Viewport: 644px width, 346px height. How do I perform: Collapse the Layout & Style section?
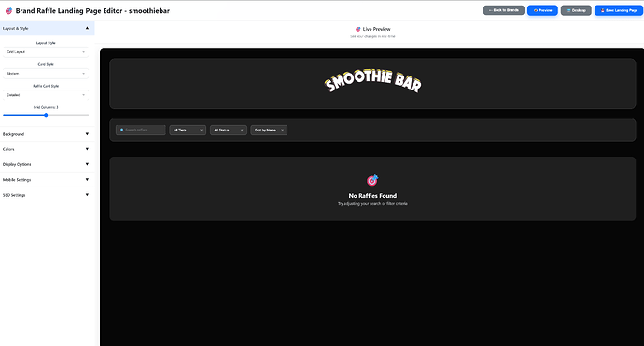coord(48,28)
